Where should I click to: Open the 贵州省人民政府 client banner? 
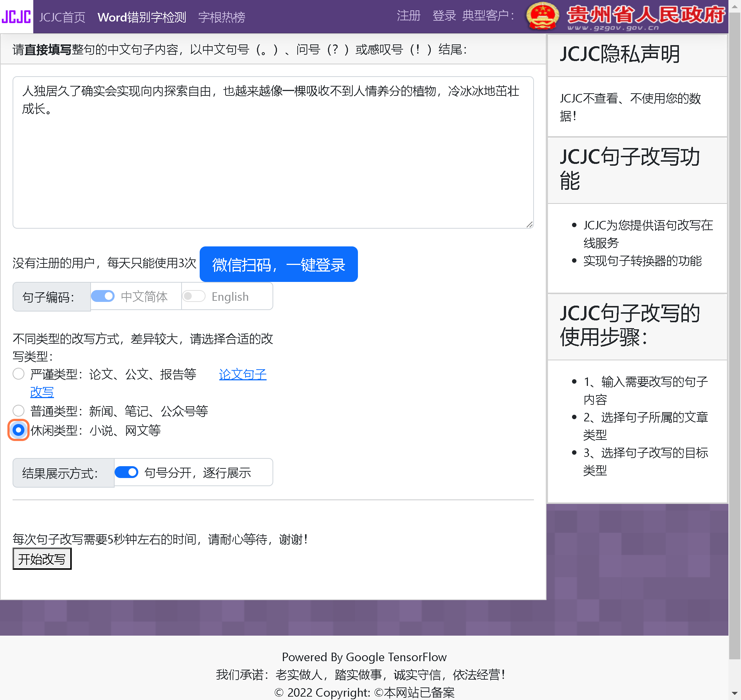pos(625,17)
